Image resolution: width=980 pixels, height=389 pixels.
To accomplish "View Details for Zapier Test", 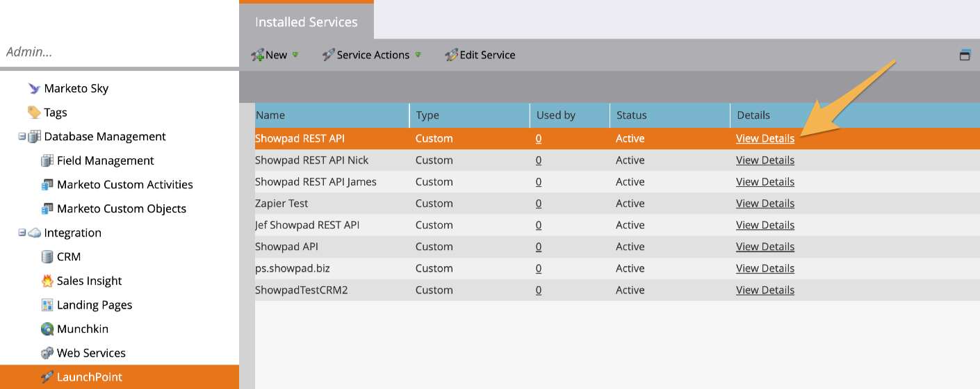I will [765, 203].
